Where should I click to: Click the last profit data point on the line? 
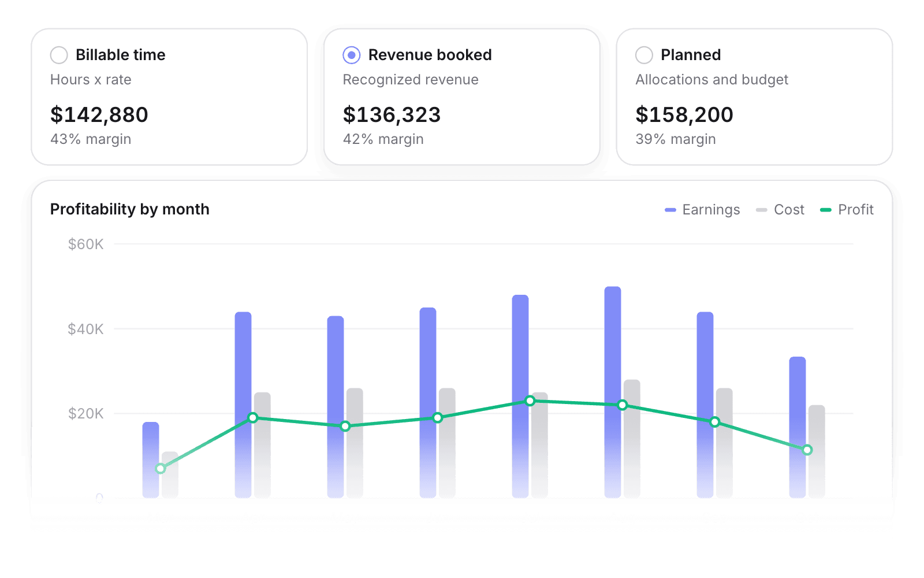(x=807, y=450)
